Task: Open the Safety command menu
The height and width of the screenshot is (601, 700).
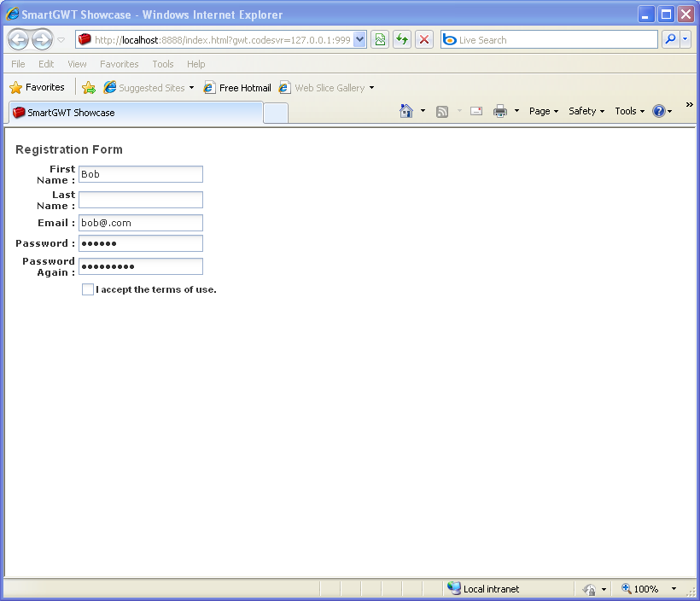Action: point(586,111)
